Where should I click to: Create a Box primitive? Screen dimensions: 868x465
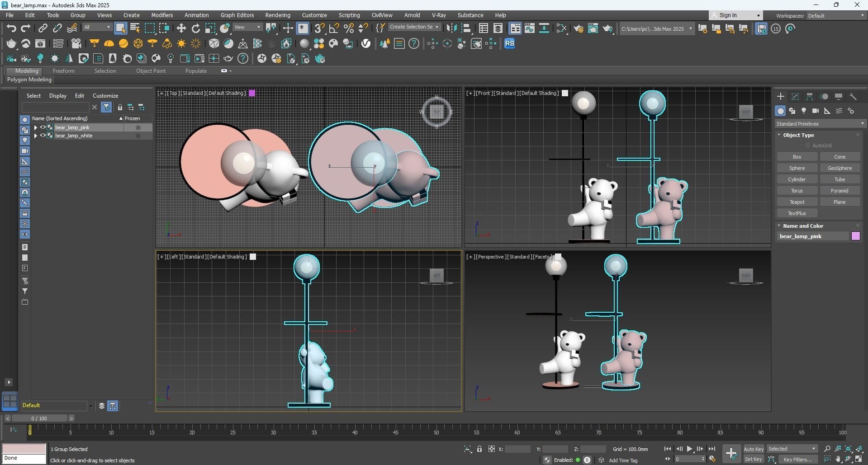click(x=797, y=157)
